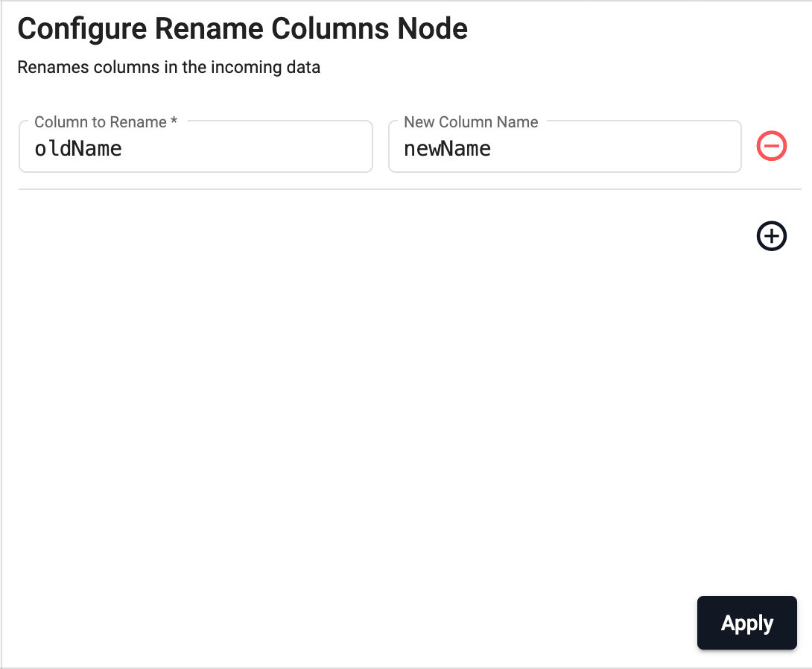This screenshot has width=812, height=669.
Task: Focus the New Column Name input field
Action: pyautogui.click(x=565, y=148)
